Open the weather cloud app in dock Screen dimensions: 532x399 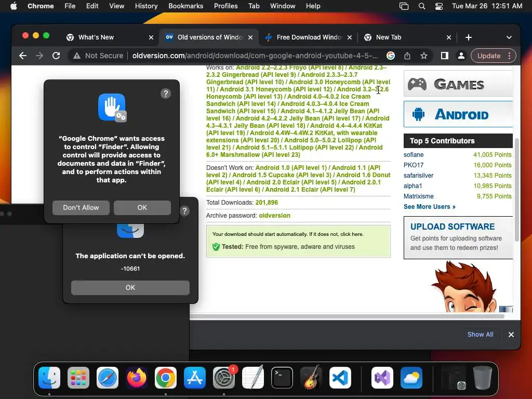point(411,378)
